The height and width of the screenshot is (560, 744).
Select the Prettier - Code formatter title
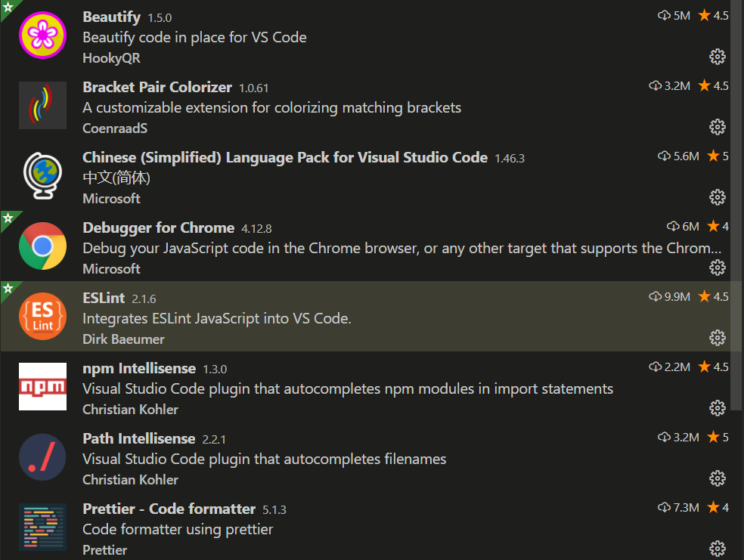[x=169, y=509]
